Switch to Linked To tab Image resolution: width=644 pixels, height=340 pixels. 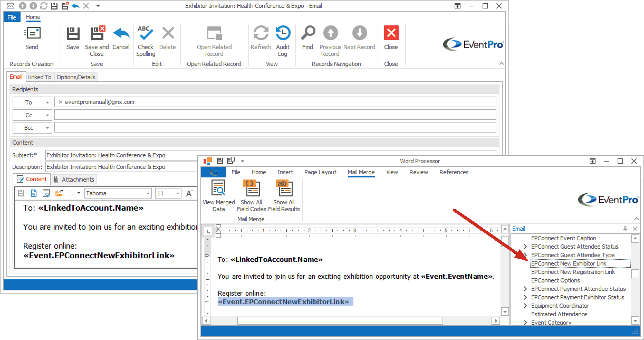[x=40, y=77]
